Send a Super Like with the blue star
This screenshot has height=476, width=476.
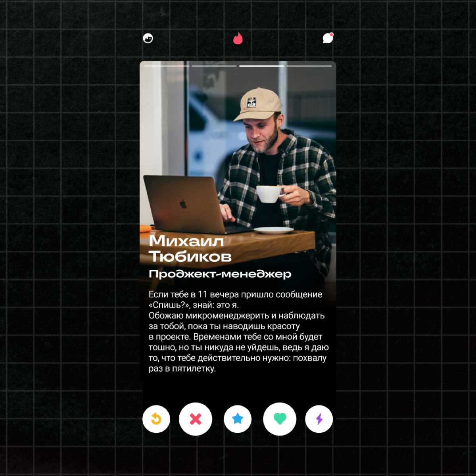coord(238,419)
